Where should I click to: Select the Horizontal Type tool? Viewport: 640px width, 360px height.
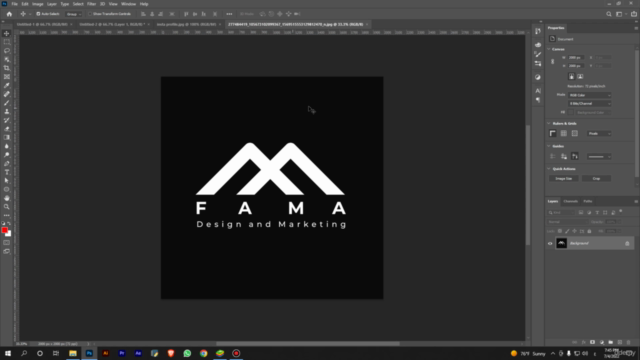click(7, 172)
